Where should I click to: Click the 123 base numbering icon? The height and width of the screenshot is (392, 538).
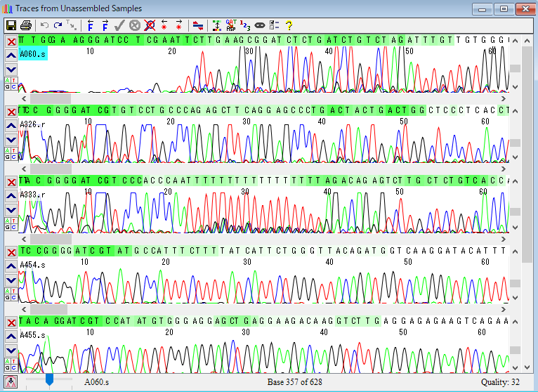(x=245, y=25)
